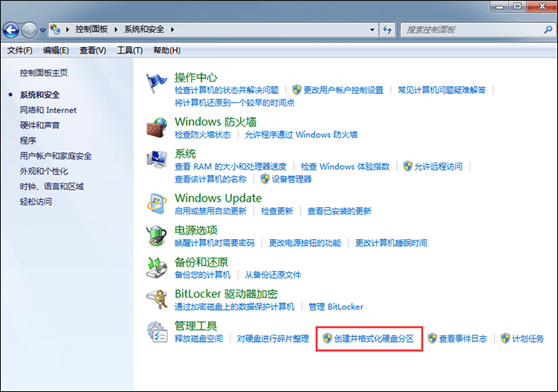
Task: Click 释放磁盘空间 link
Action: pos(198,339)
